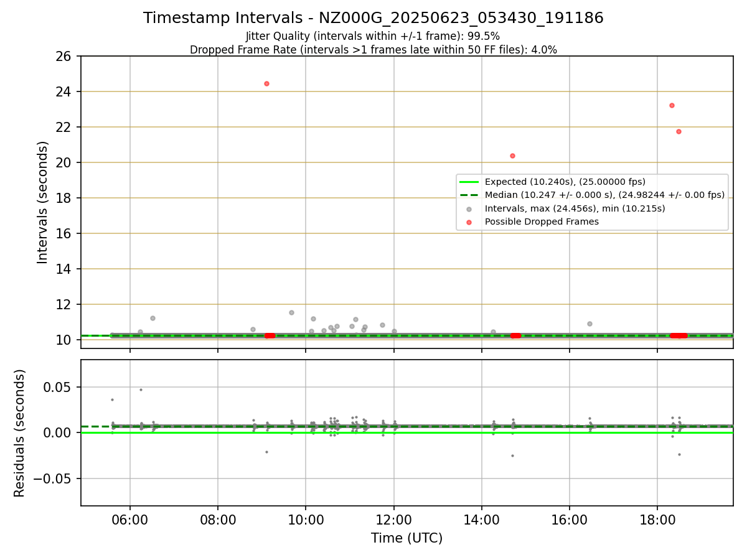Click legend entry 'Possible Dropped Frames'
The image size is (747, 560).
pyautogui.click(x=542, y=222)
